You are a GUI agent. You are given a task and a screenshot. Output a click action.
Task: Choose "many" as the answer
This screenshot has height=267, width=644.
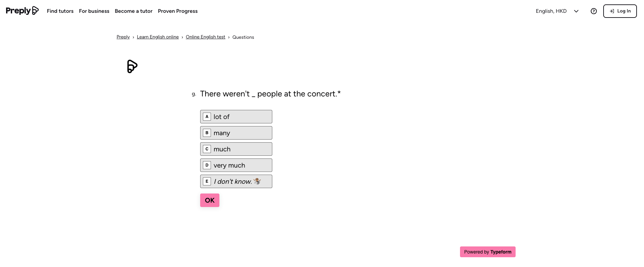pos(236,133)
